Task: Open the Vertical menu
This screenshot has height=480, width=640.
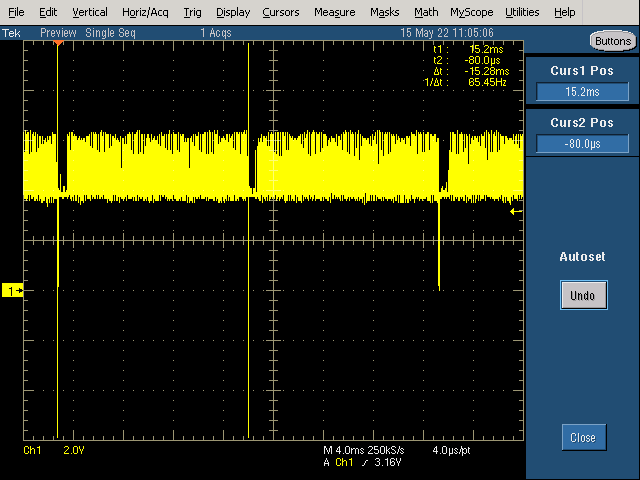Action: pos(90,12)
